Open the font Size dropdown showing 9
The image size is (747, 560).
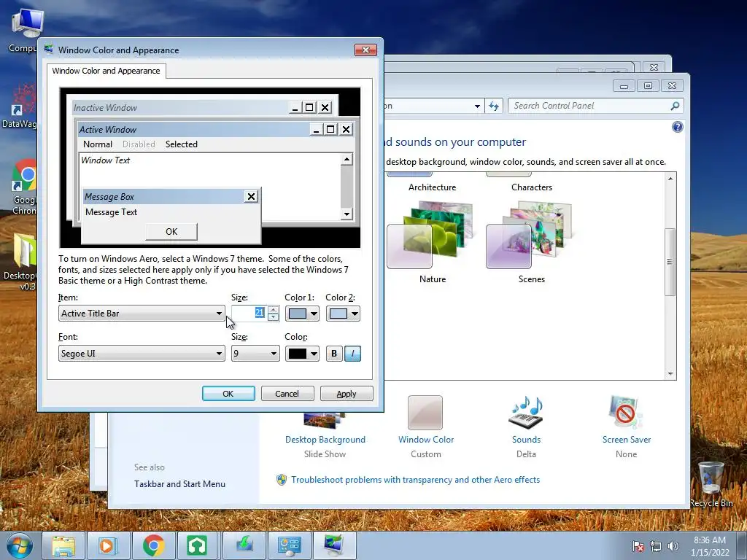(x=255, y=354)
